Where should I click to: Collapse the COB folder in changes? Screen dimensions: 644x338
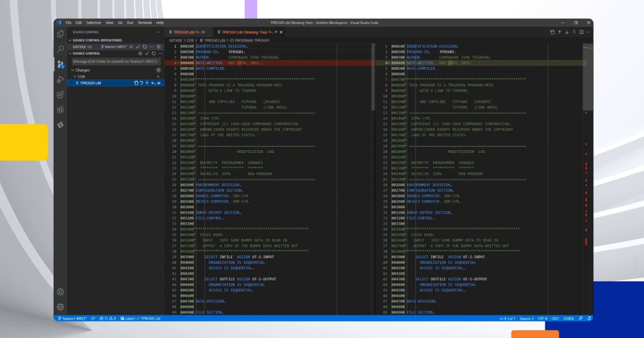(75, 77)
